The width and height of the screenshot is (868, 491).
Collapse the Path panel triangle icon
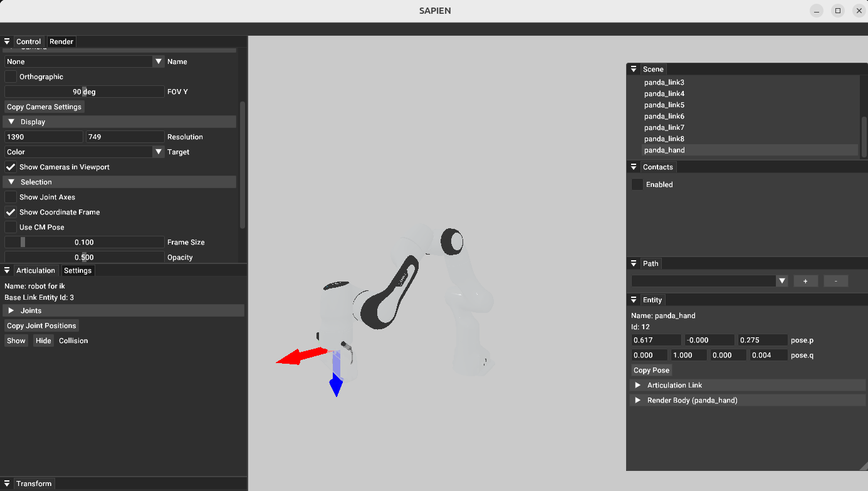[634, 263]
